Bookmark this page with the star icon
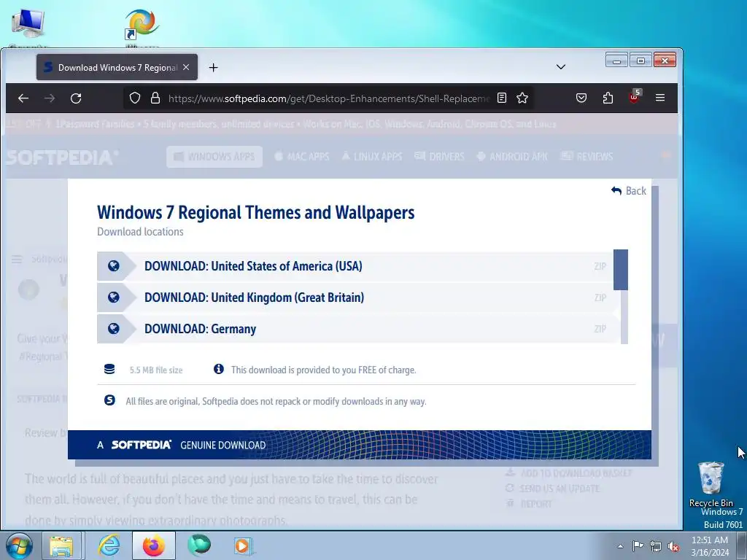747x560 pixels. [x=522, y=98]
